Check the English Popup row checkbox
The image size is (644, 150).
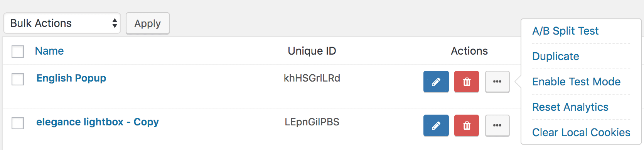pyautogui.click(x=18, y=79)
